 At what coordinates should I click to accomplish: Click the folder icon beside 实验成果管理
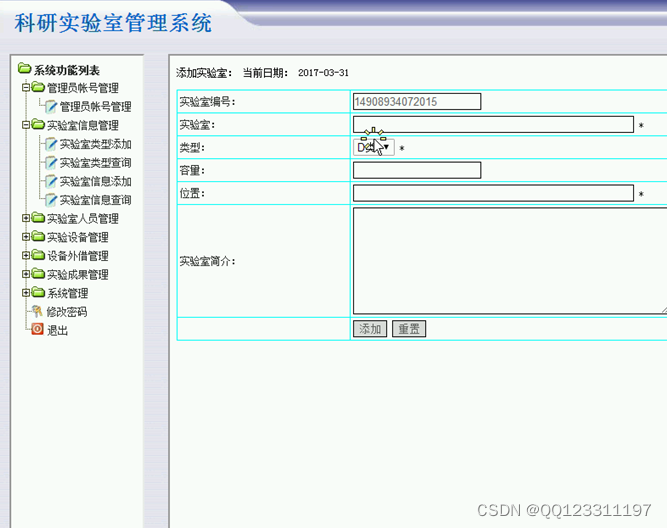pyautogui.click(x=38, y=274)
